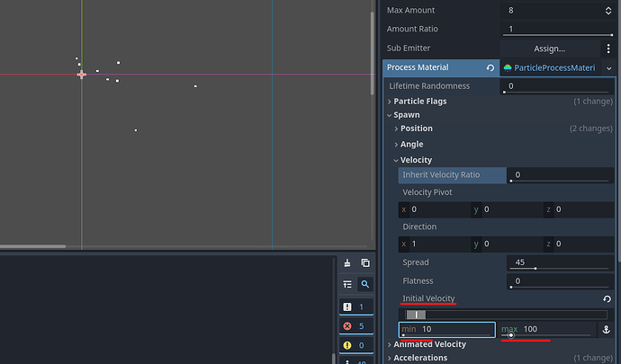The height and width of the screenshot is (364, 621).
Task: Revert the Process Material property
Action: pyautogui.click(x=490, y=67)
